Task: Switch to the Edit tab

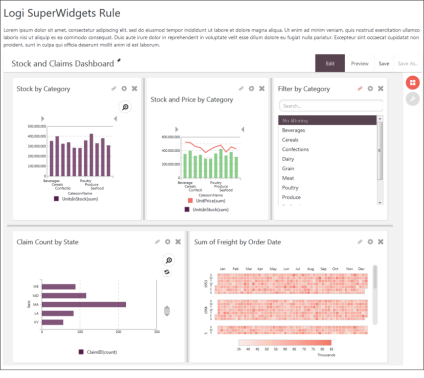Action: [330, 63]
